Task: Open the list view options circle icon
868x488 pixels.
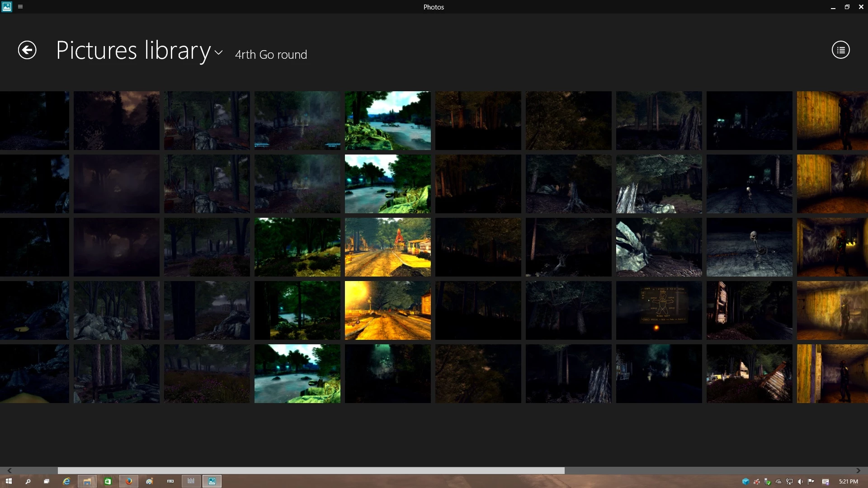Action: pos(840,50)
